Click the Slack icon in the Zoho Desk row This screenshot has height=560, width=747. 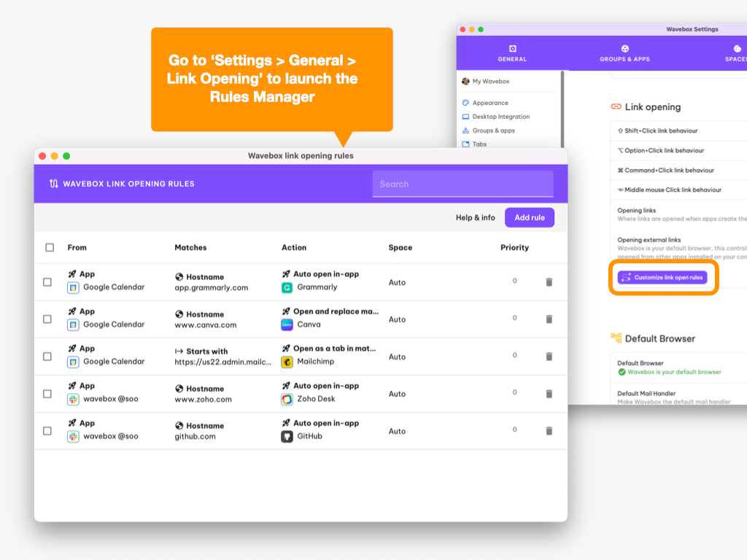point(73,399)
